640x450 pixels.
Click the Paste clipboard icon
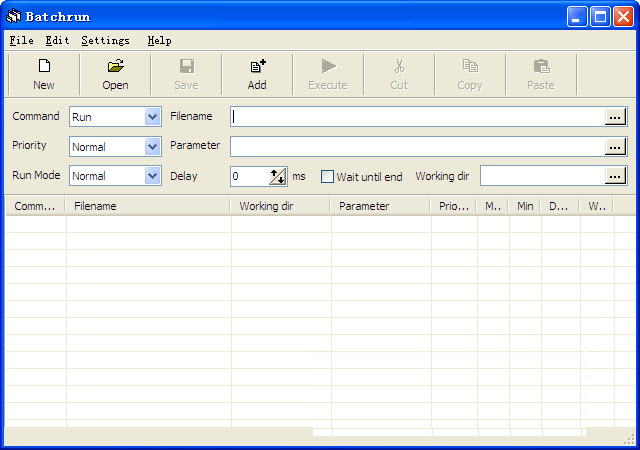click(x=540, y=67)
